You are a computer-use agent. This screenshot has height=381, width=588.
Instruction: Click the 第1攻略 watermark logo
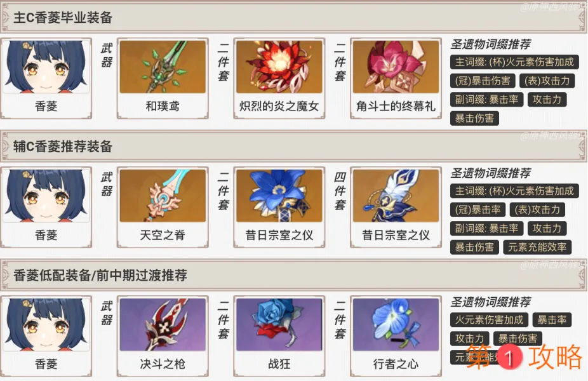[524, 357]
